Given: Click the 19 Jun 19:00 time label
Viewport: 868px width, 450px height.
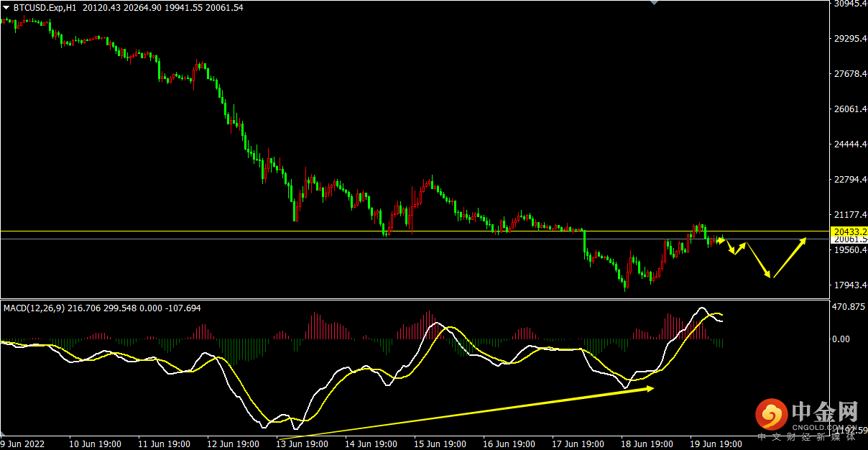Looking at the screenshot, I should 717,444.
